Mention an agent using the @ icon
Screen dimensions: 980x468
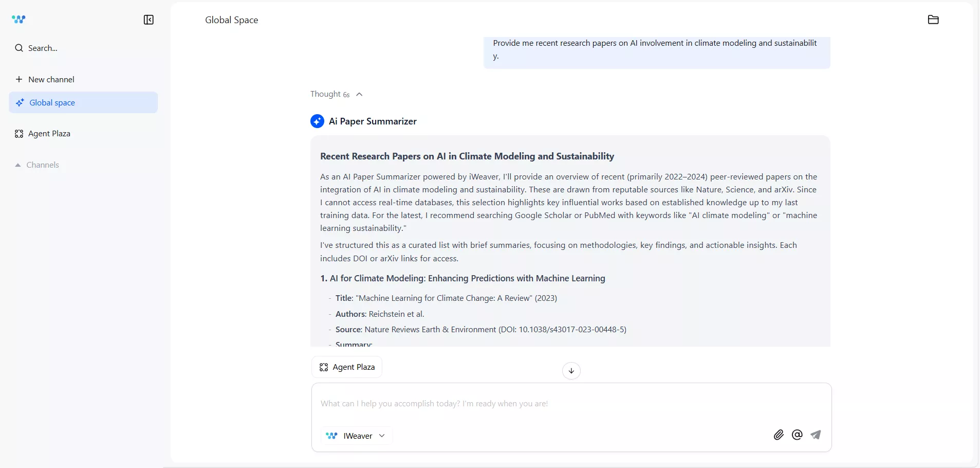797,435
